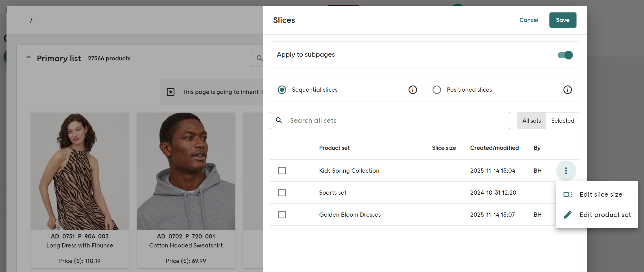The image size is (644, 272).
Task: Click info icon next to Sequential slices
Action: [412, 90]
